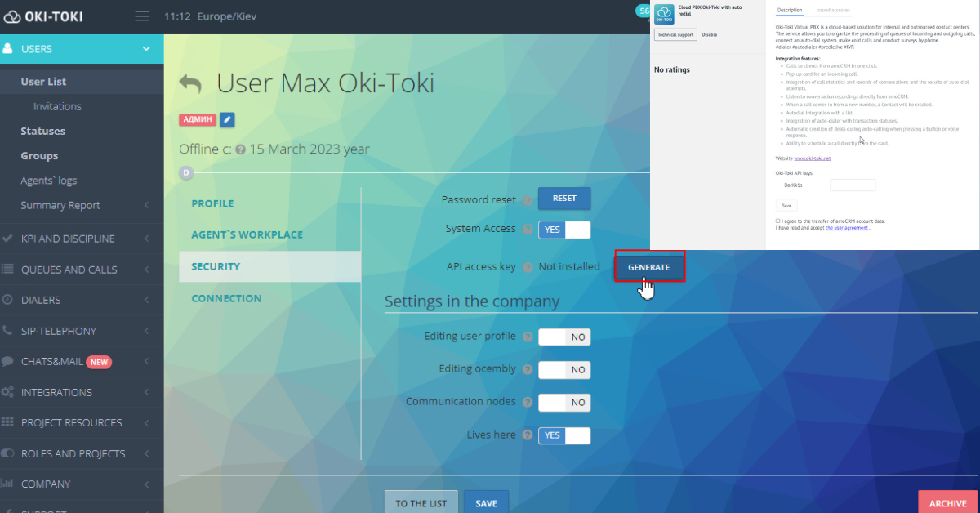The image size is (980, 513).
Task: Click the Company bar chart icon
Action: (7, 484)
